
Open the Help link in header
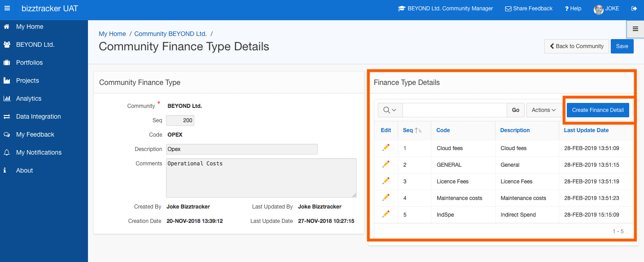(573, 9)
